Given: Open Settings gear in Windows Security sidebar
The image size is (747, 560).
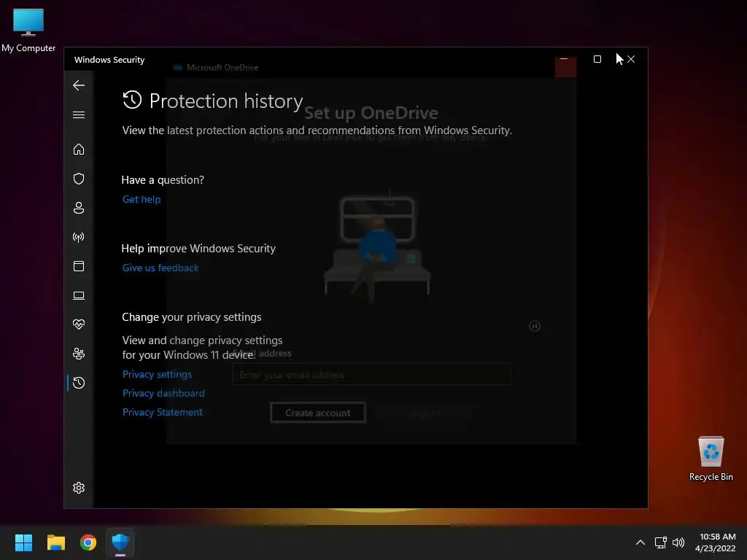Looking at the screenshot, I should click(79, 488).
